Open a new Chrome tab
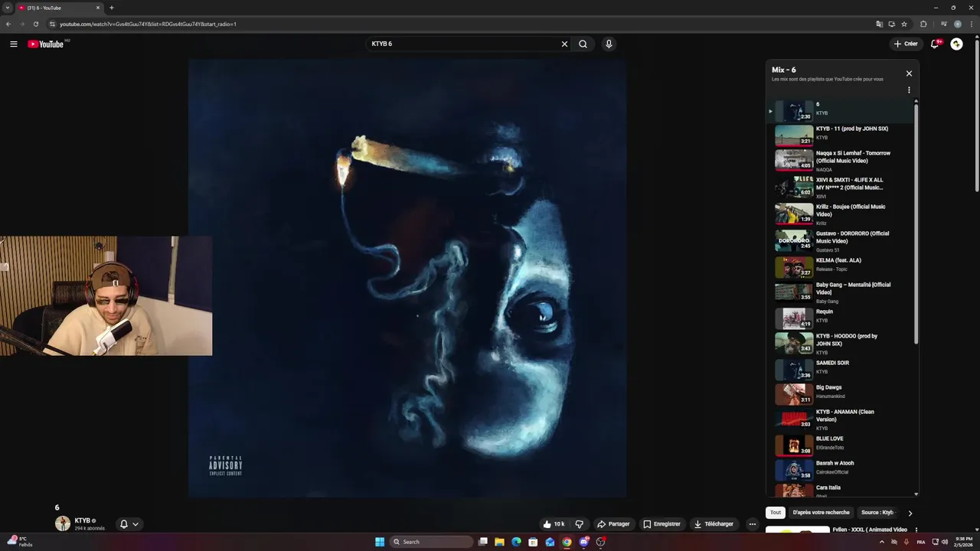The height and width of the screenshot is (551, 980). pyautogui.click(x=112, y=8)
